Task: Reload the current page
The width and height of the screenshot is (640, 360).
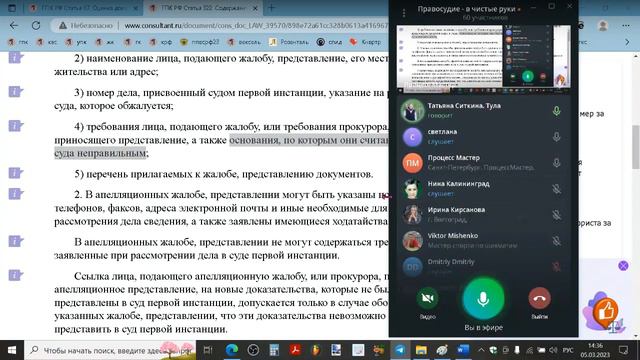Action: (36, 25)
